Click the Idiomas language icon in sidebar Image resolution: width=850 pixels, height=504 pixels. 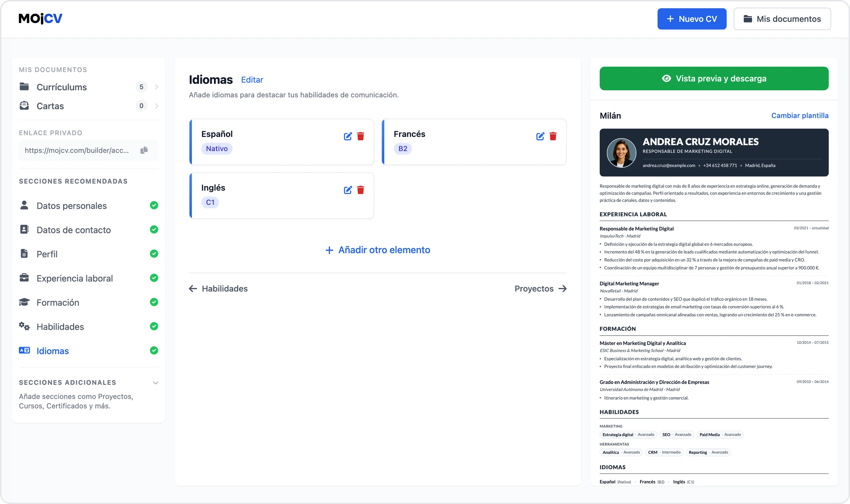coord(24,350)
